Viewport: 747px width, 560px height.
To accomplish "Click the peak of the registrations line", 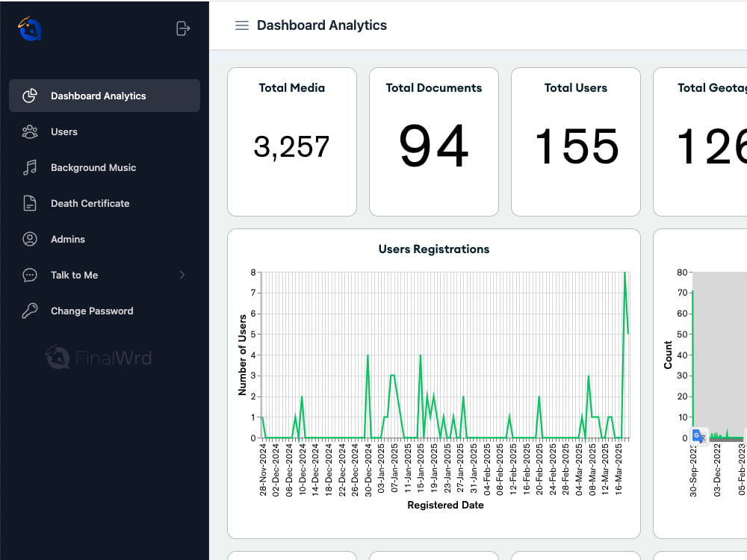I will [624, 273].
